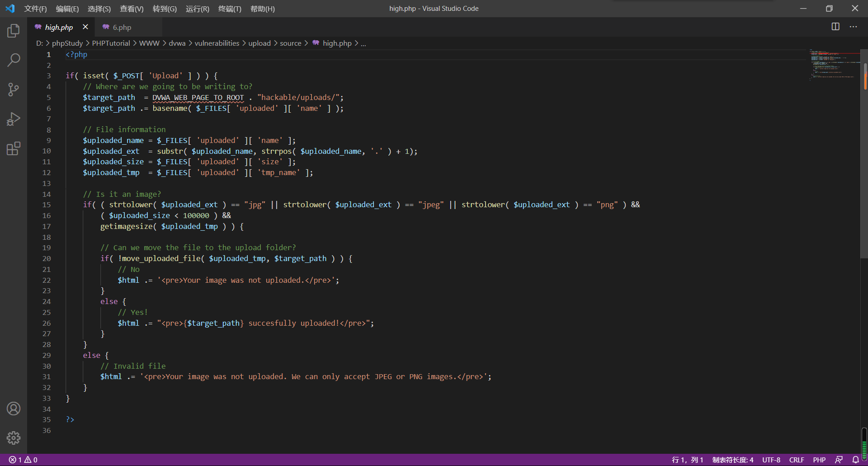Split the editor to the right
This screenshot has width=868, height=466.
tap(835, 27)
